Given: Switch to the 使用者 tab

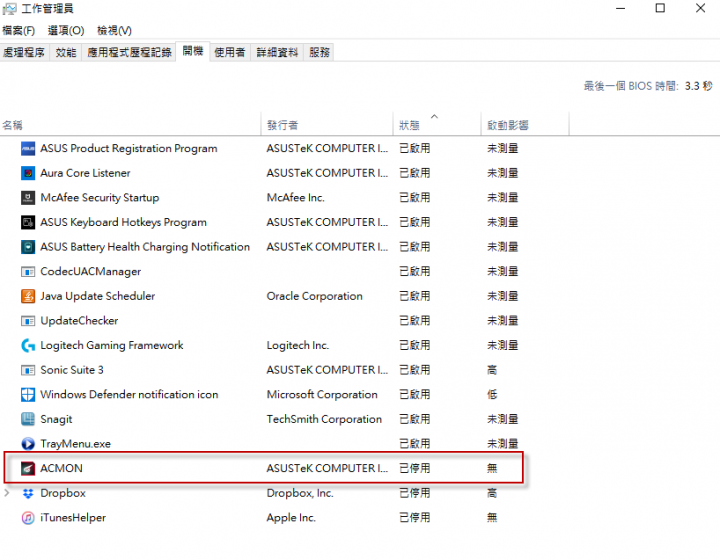Looking at the screenshot, I should coord(230,52).
